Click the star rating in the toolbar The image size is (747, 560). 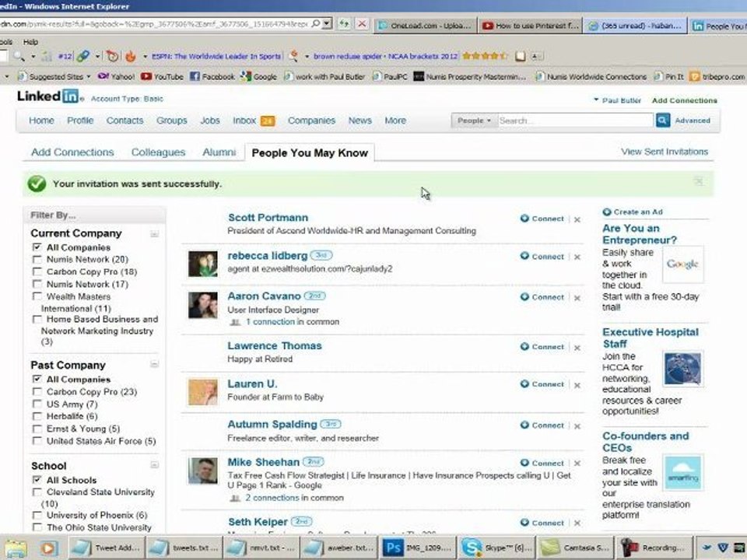485,56
